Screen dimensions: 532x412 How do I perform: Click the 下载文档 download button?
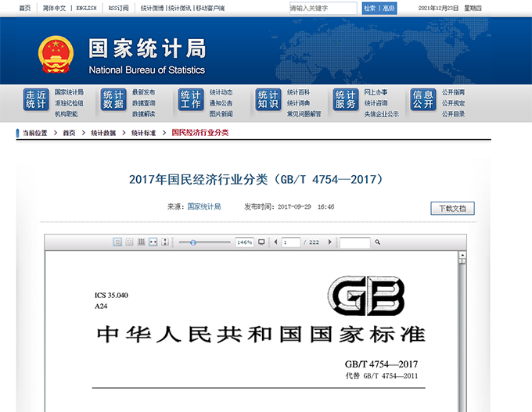[453, 208]
